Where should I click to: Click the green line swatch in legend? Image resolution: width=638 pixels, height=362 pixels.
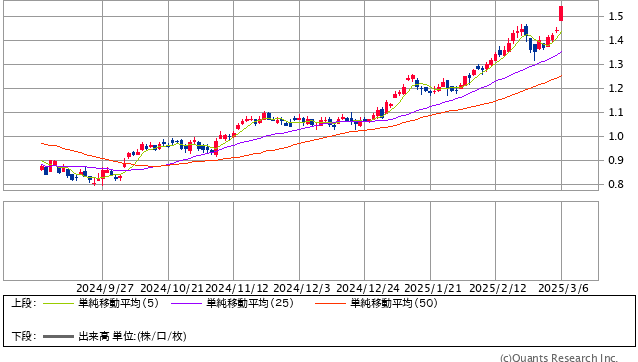(x=59, y=303)
